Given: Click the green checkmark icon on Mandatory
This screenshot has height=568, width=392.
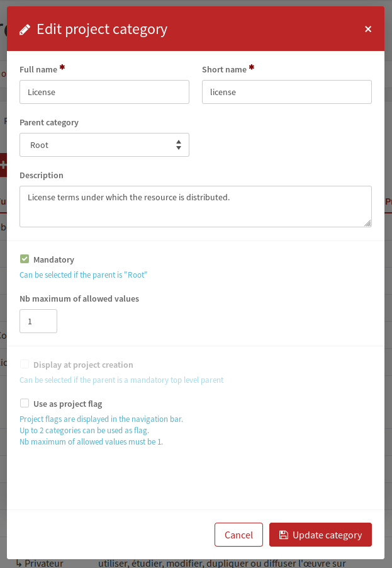Looking at the screenshot, I should point(25,259).
